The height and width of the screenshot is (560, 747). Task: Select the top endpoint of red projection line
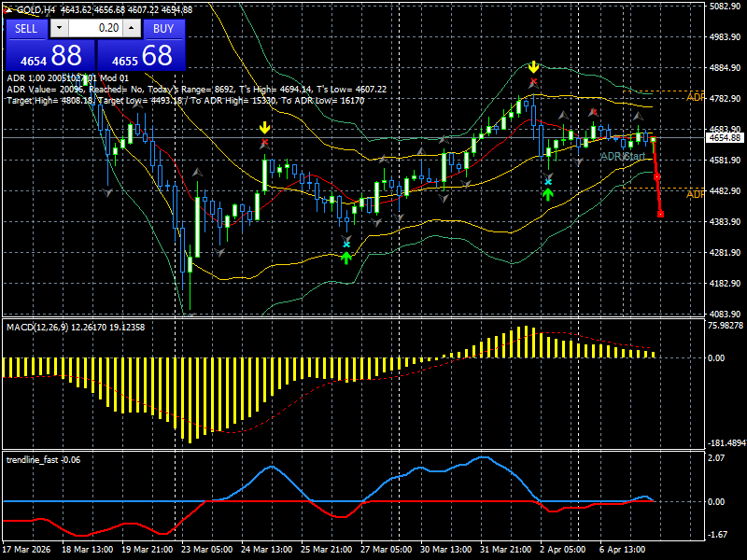tap(653, 139)
